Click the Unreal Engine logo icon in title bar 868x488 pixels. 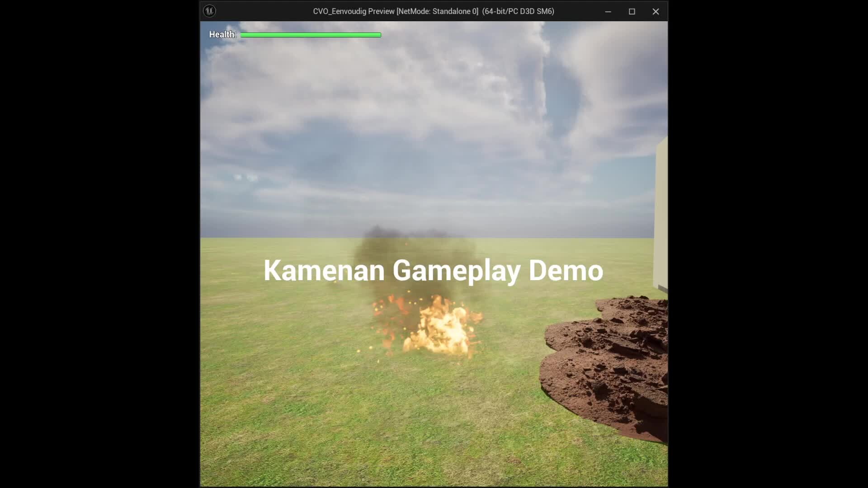(x=209, y=11)
